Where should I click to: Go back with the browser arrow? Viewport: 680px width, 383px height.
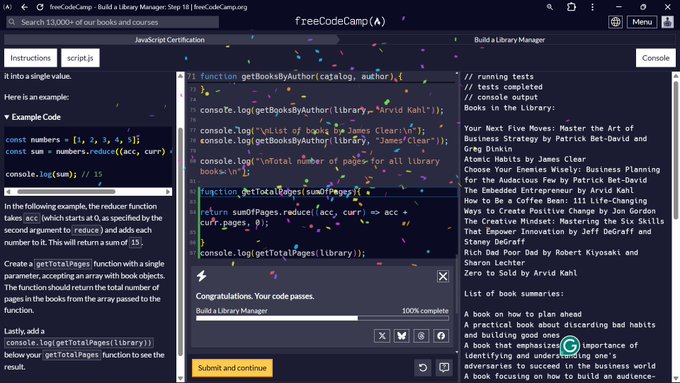[24, 7]
